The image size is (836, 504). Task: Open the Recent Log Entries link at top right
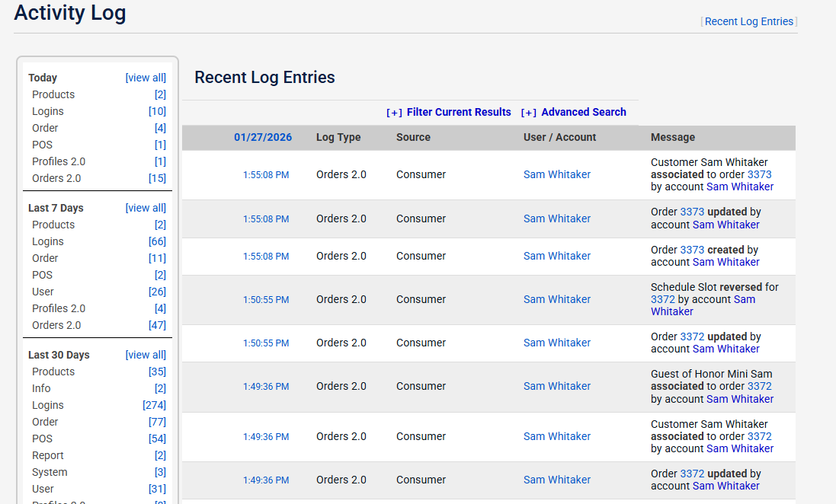tap(748, 21)
